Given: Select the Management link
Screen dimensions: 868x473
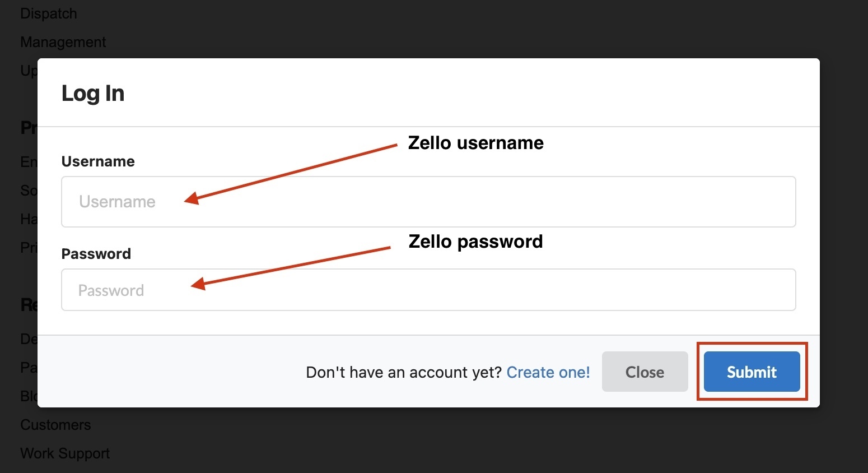Looking at the screenshot, I should (63, 42).
